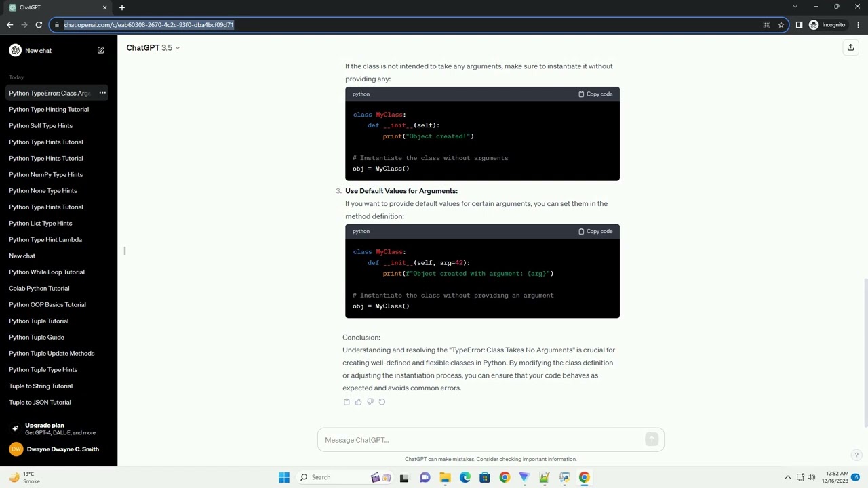Close the ChatGPT browser tab
868x488 pixels.
click(x=104, y=7)
